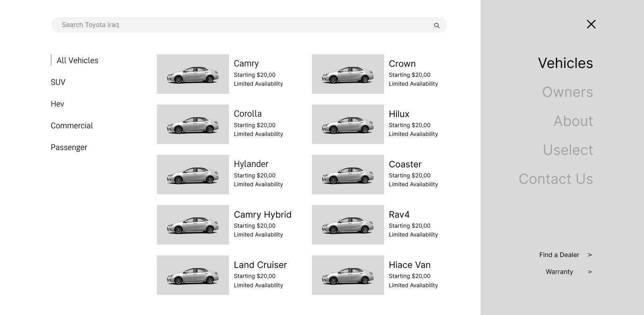Filter vehicles by Commercial

tap(72, 126)
